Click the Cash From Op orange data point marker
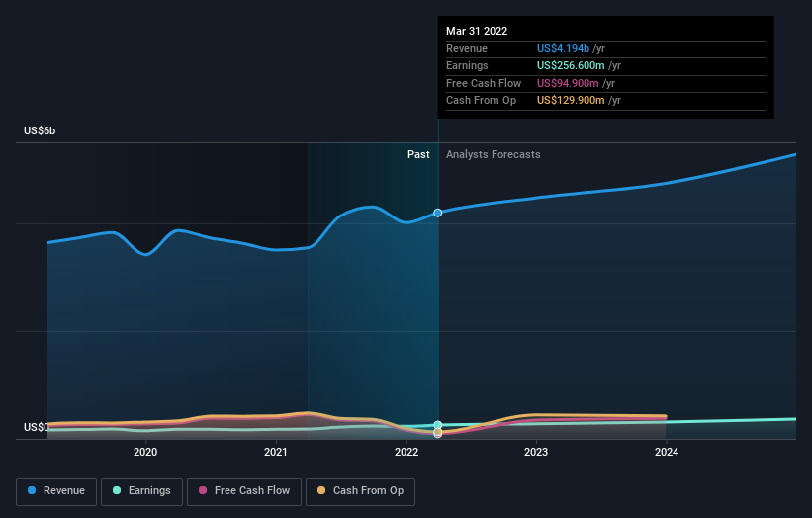Image resolution: width=812 pixels, height=518 pixels. 437,432
